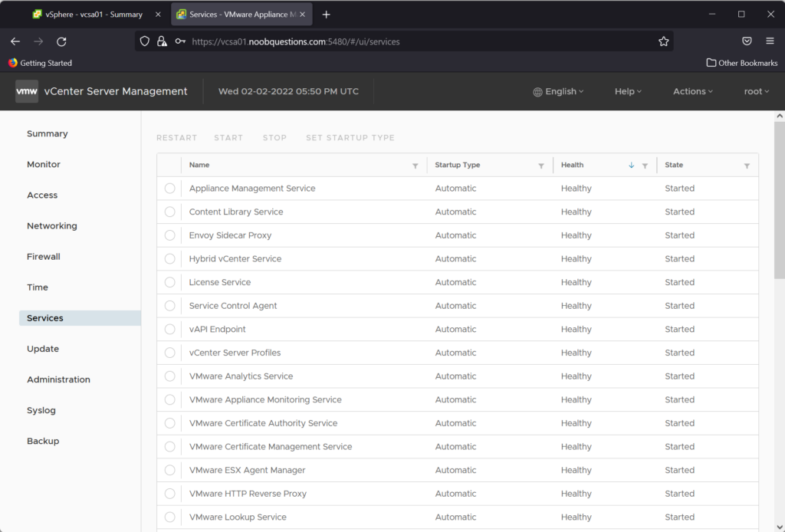The width and height of the screenshot is (785, 532).
Task: Open the Pocket save icon
Action: click(x=747, y=41)
